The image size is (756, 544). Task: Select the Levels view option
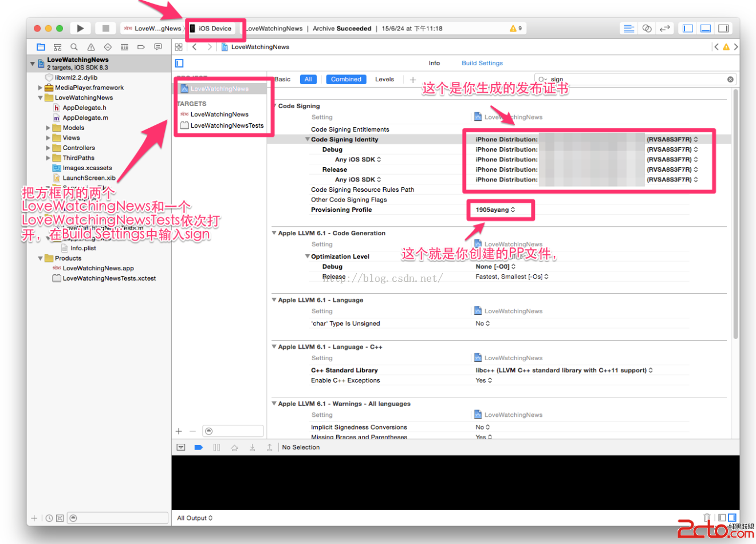384,80
